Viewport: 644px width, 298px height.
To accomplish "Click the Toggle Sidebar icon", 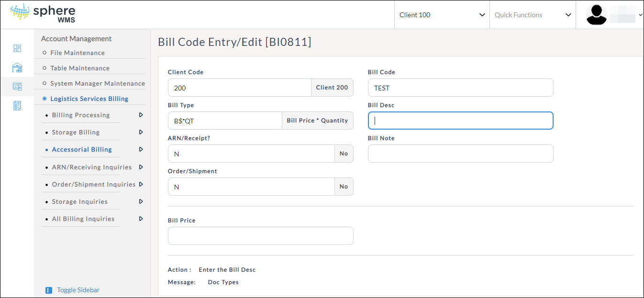I will [x=49, y=290].
